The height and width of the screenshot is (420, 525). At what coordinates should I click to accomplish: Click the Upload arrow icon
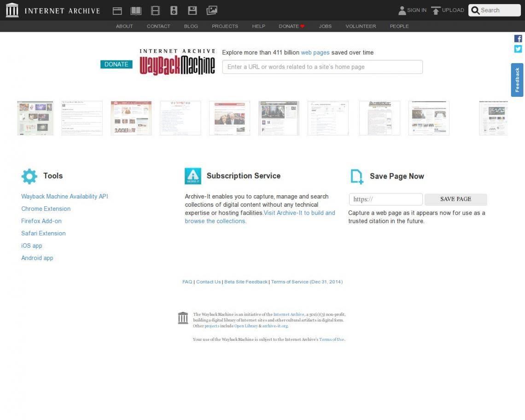(x=436, y=11)
